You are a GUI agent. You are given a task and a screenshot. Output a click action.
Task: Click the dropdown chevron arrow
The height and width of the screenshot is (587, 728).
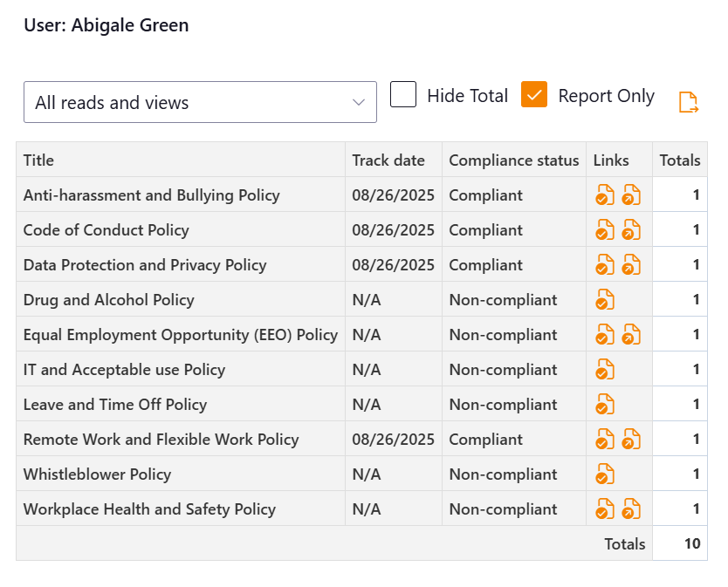point(359,103)
